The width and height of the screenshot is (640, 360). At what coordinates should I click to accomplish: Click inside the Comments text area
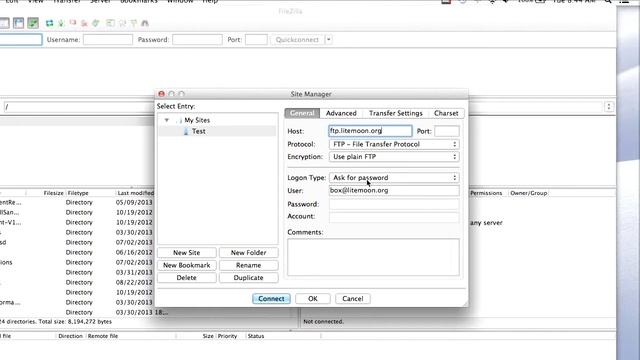(373, 257)
